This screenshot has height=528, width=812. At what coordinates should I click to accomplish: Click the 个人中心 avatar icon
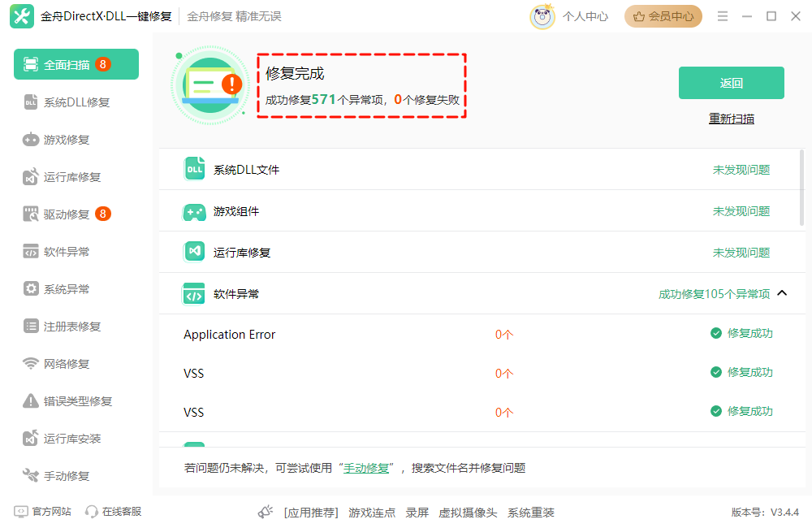543,15
